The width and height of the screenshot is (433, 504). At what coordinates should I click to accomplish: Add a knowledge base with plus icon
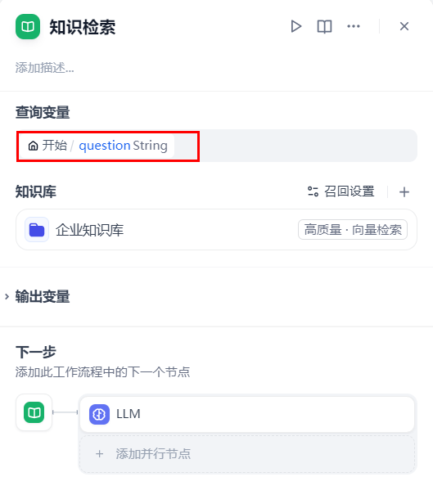[x=404, y=192]
